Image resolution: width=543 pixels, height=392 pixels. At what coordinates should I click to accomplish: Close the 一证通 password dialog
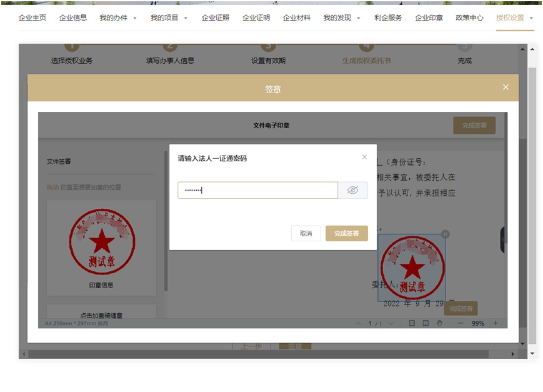pos(364,158)
